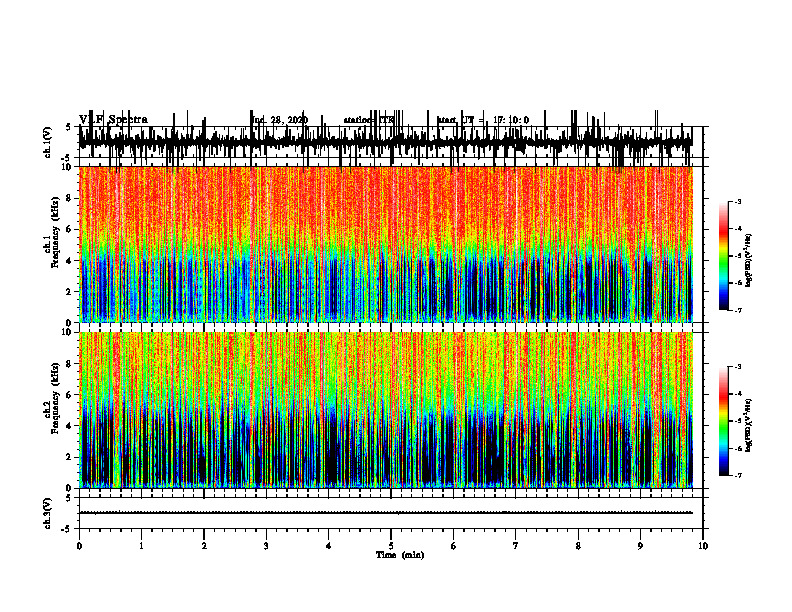Click the "ch.1(V)" waveform axis label
The width and height of the screenshot is (792, 612).
coord(48,142)
